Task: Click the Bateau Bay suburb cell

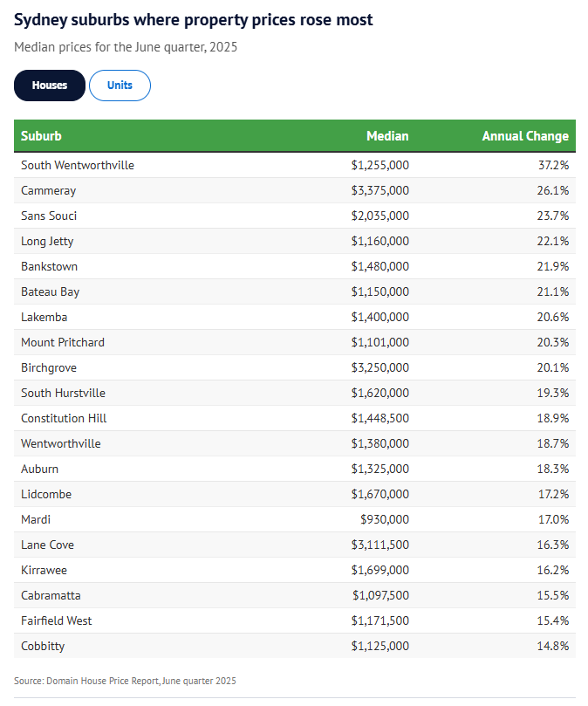Action: (x=50, y=291)
